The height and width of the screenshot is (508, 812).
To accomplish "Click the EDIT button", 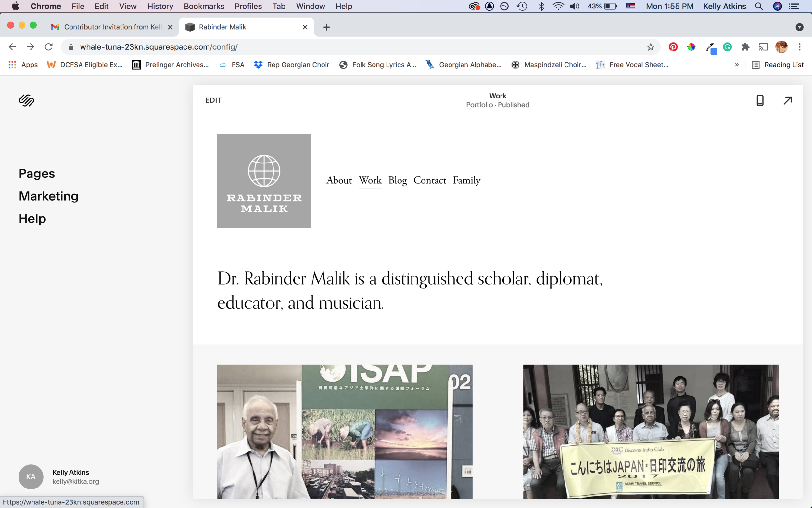I will [x=213, y=100].
